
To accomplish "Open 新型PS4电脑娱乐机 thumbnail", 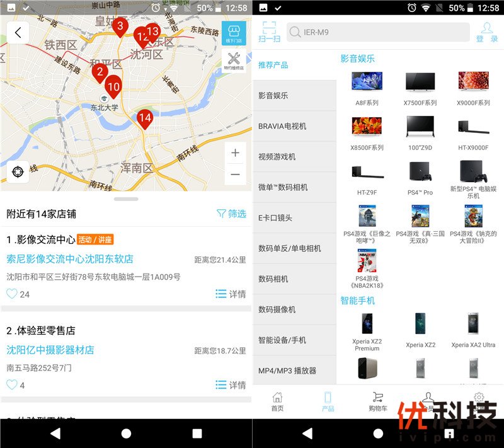I will [x=474, y=171].
